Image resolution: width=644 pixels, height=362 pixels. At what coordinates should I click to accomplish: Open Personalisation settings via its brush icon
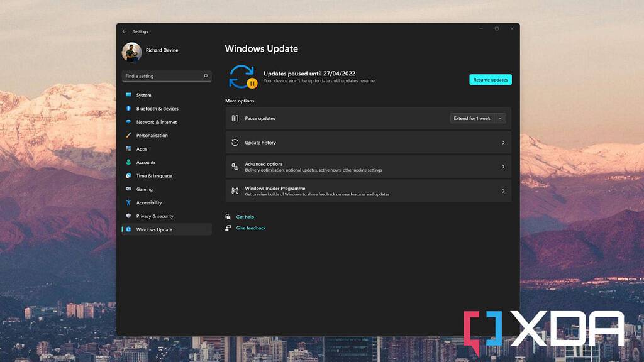pyautogui.click(x=129, y=135)
